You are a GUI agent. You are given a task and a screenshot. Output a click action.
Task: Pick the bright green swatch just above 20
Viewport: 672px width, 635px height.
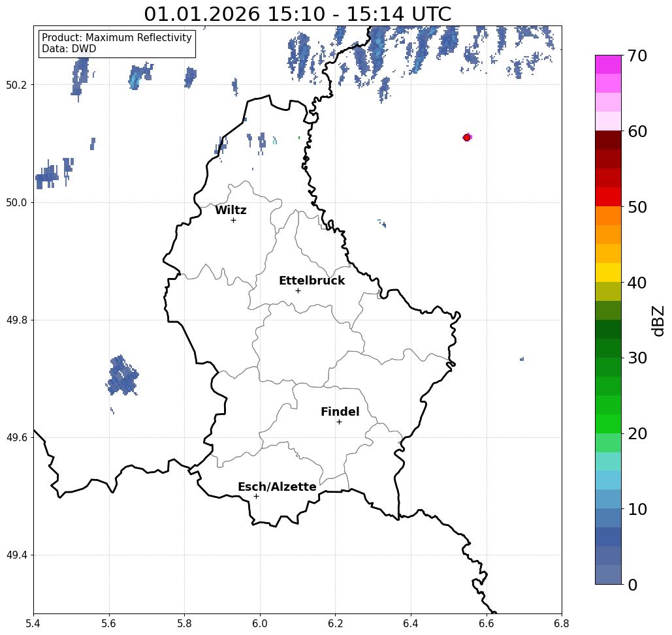pyautogui.click(x=608, y=424)
